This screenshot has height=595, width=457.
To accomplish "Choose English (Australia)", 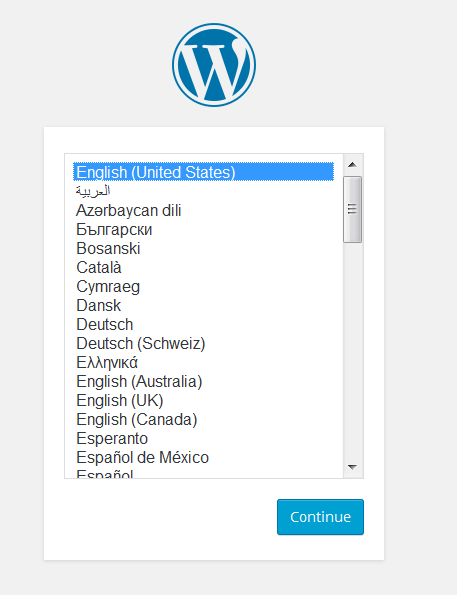I will click(203, 381).
